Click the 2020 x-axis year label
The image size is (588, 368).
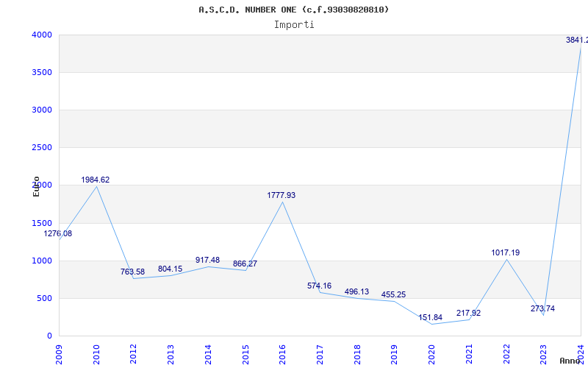coord(432,354)
